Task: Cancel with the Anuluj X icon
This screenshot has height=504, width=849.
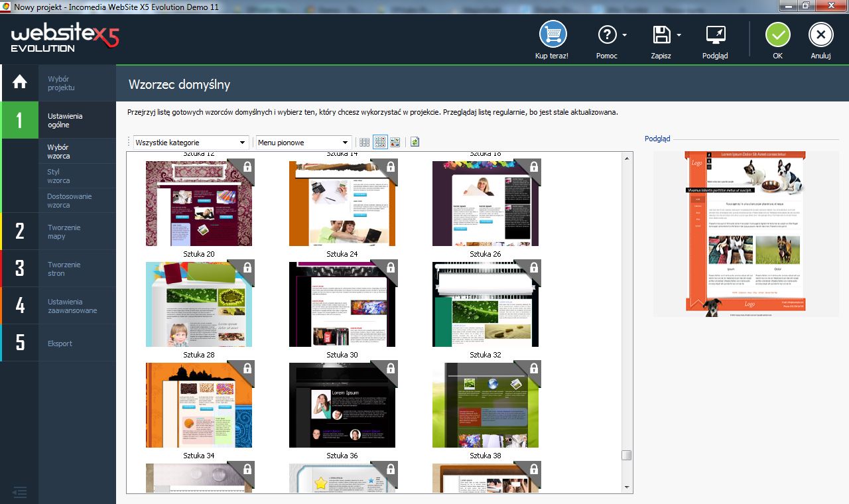Action: [821, 34]
